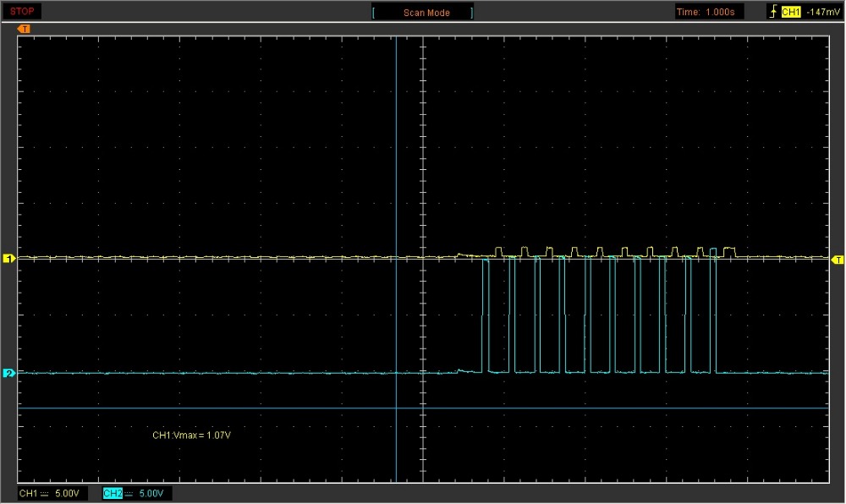Click the CH1 Vmax = 1.07V measurement
Screen dimensions: 846x504
[191, 435]
